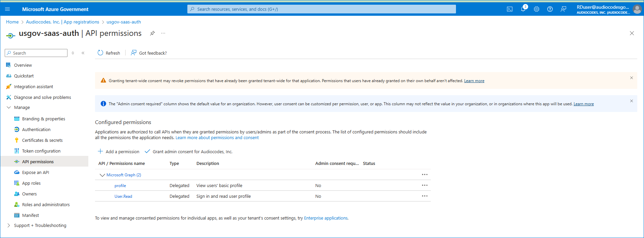Viewport: 644px width, 238px height.
Task: Click the Type column header
Action: click(x=174, y=164)
